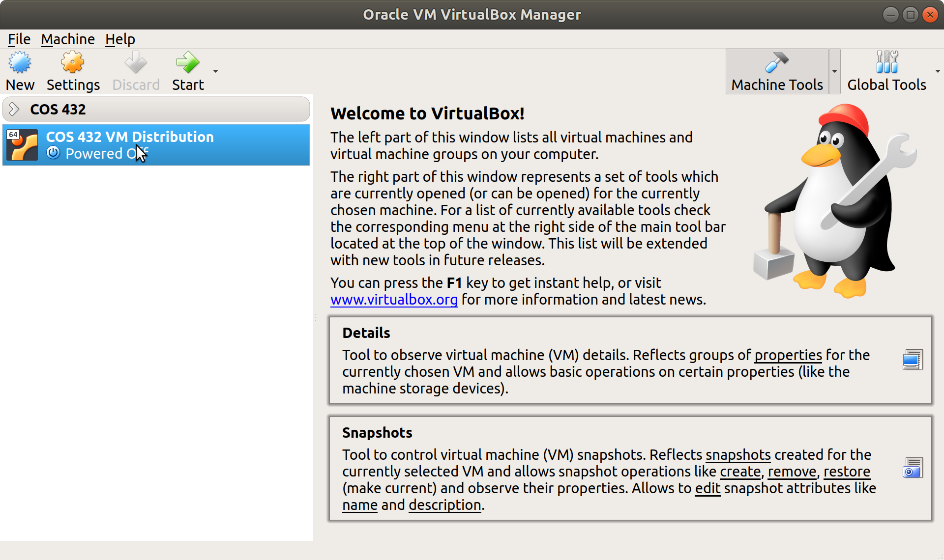The image size is (944, 560).
Task: Open the Snapshots tool icon
Action: click(913, 468)
